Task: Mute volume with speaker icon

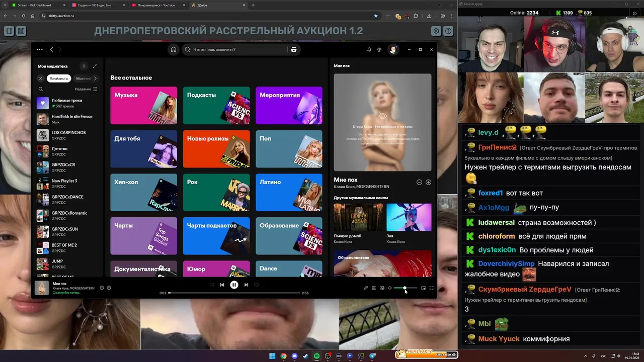Action: [389, 288]
